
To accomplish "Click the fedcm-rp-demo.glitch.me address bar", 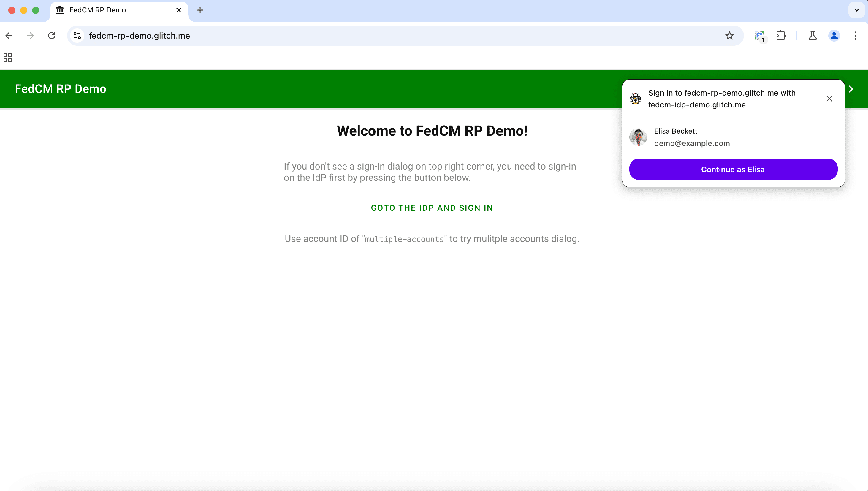I will click(x=140, y=36).
